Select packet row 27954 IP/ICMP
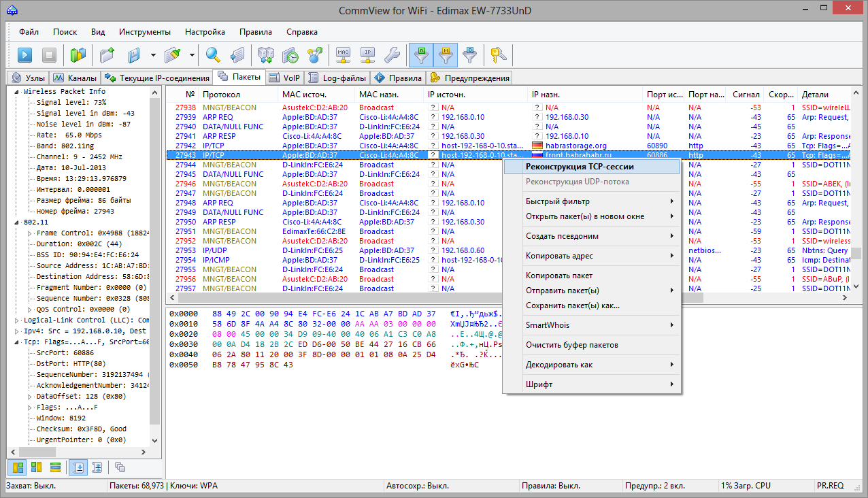 509,260
